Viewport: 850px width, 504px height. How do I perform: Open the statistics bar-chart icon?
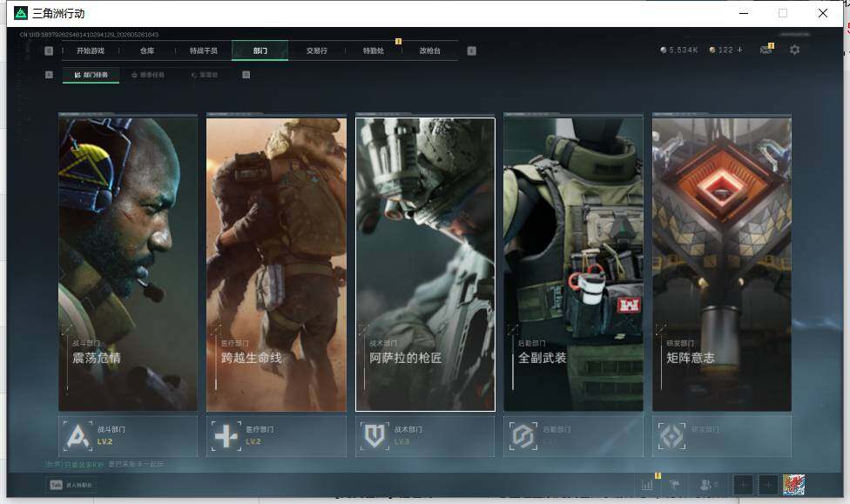pyautogui.click(x=647, y=485)
